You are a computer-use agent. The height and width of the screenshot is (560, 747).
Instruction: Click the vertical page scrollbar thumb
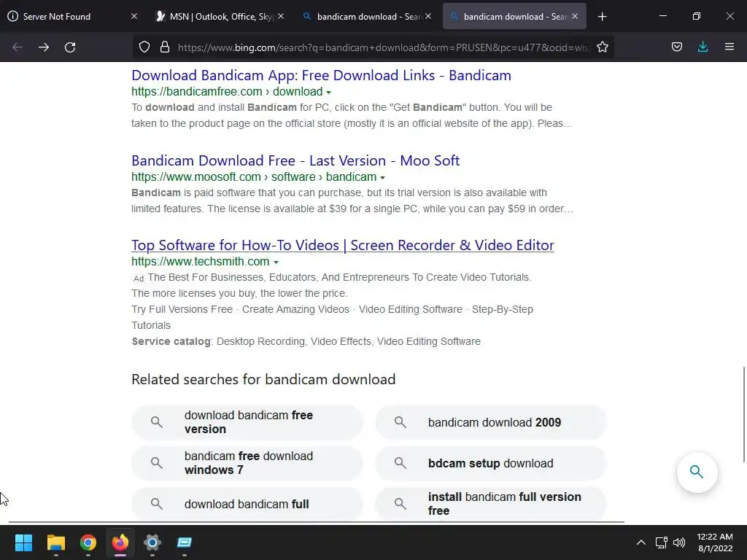click(x=743, y=414)
